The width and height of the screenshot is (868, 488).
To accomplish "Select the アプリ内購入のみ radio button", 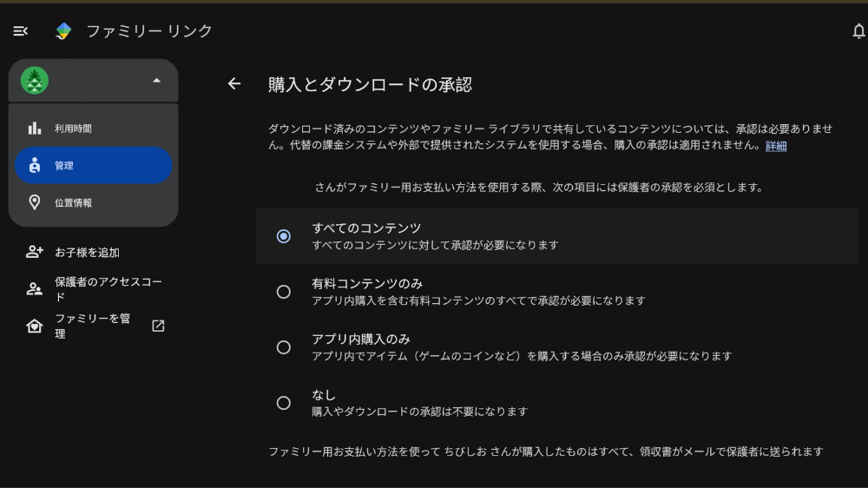I will coord(284,346).
